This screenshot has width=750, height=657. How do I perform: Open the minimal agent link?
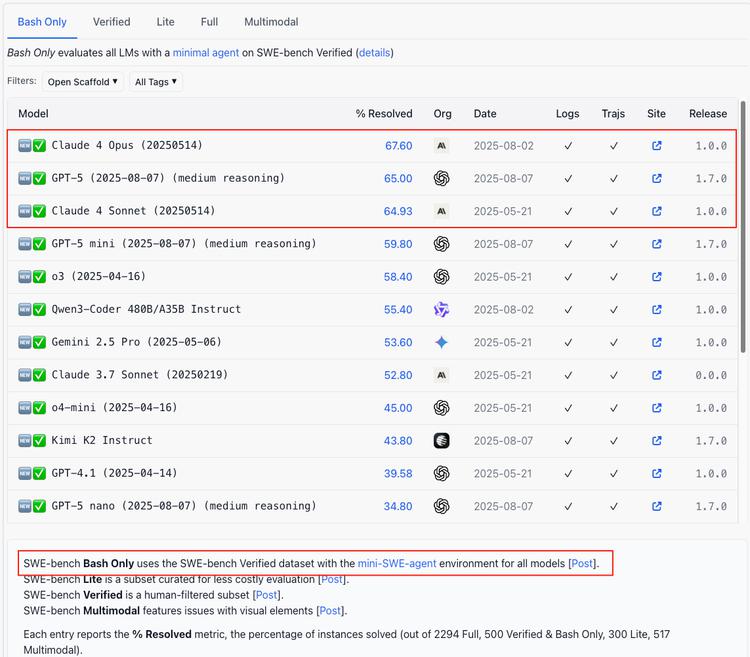(x=206, y=52)
